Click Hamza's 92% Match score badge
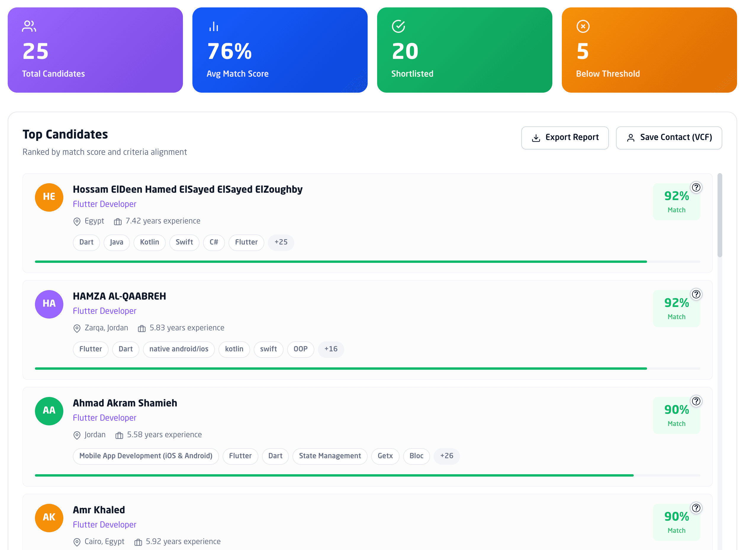The image size is (756, 550). pyautogui.click(x=676, y=308)
